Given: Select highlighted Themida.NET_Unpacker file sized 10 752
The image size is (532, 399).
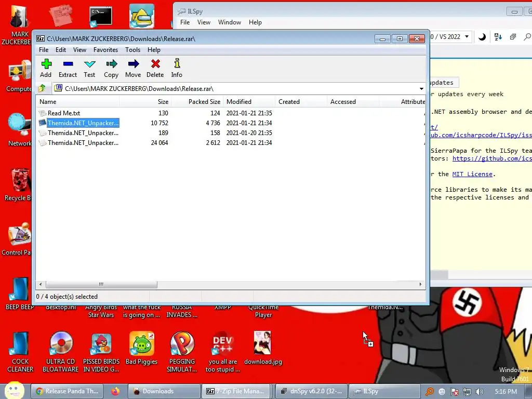Looking at the screenshot, I should (x=83, y=123).
